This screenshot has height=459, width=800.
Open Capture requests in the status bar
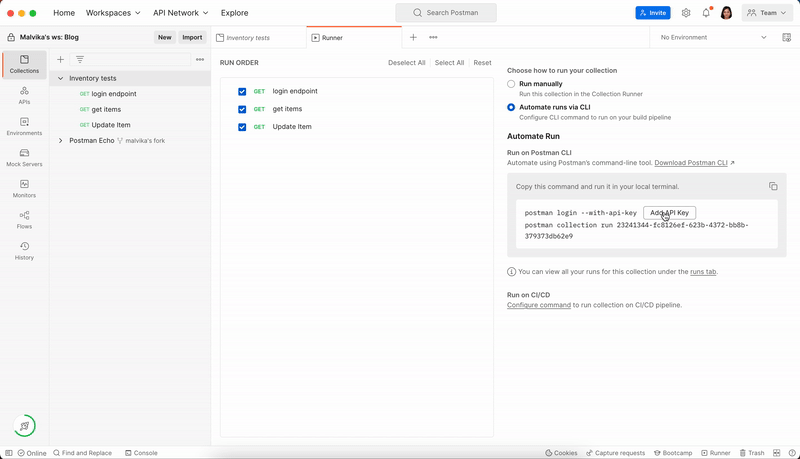pos(616,453)
